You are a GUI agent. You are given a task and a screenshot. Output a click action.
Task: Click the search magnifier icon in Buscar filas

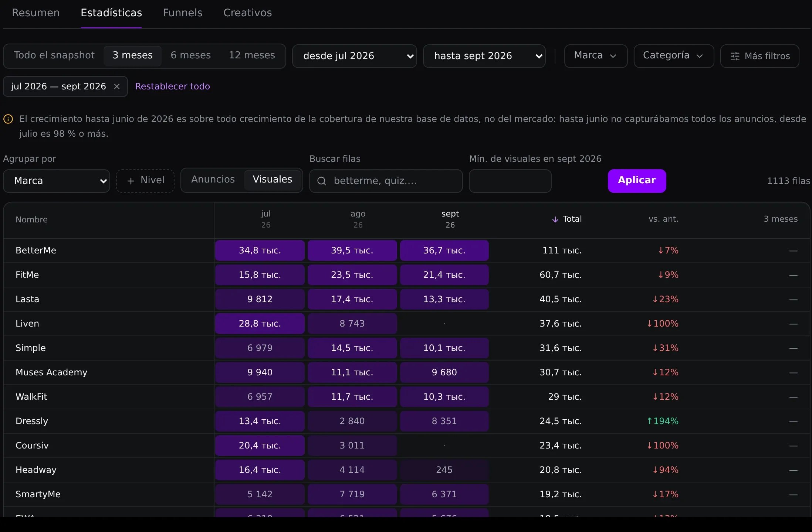click(322, 181)
